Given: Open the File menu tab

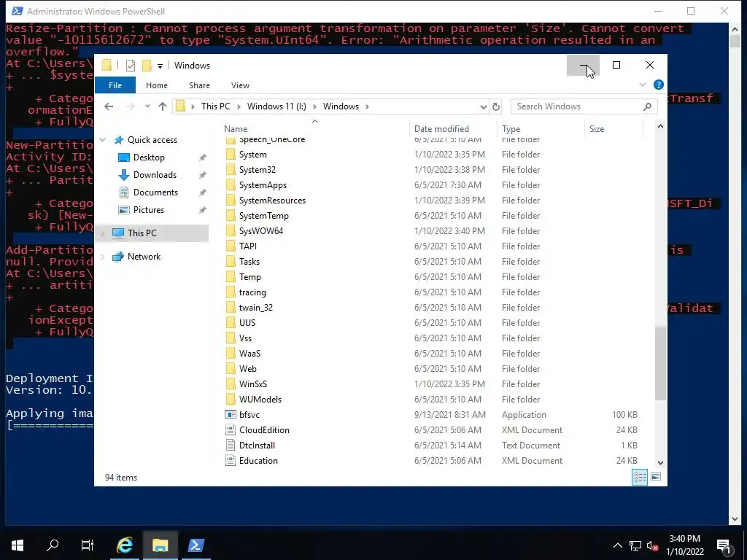Looking at the screenshot, I should coord(115,85).
